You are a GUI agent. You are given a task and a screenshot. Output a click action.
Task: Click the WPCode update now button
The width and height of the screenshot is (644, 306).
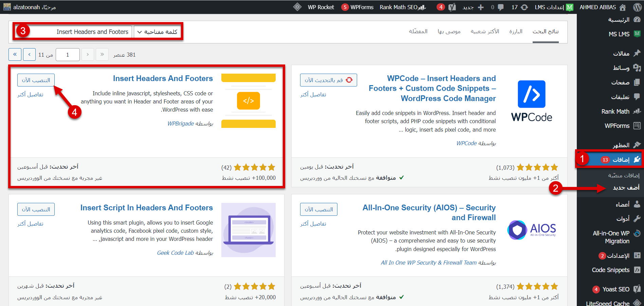point(328,80)
